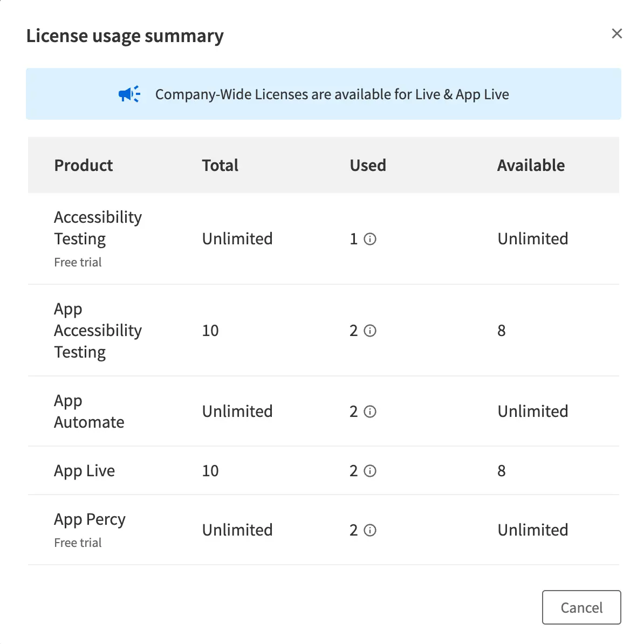The image size is (644, 644).
Task: Select available count 8 in App Live row
Action: [x=502, y=471]
